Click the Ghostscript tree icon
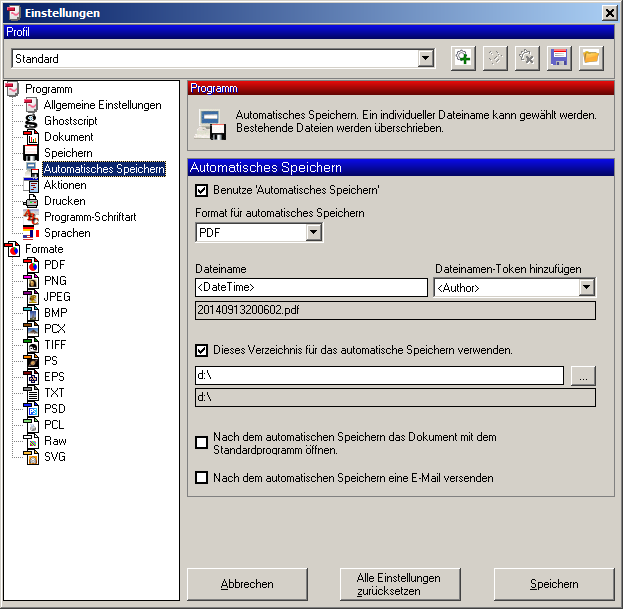623x609 pixels. click(x=31, y=121)
